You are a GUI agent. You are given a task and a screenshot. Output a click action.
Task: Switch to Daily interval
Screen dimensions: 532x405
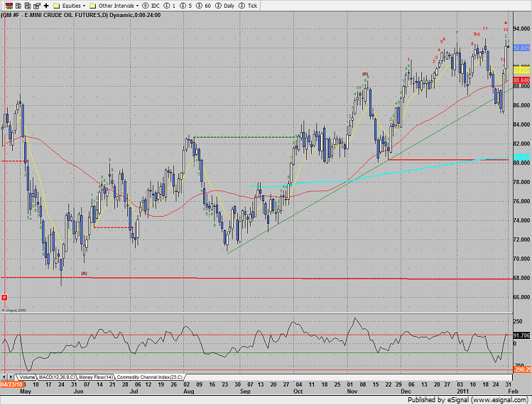225,6
